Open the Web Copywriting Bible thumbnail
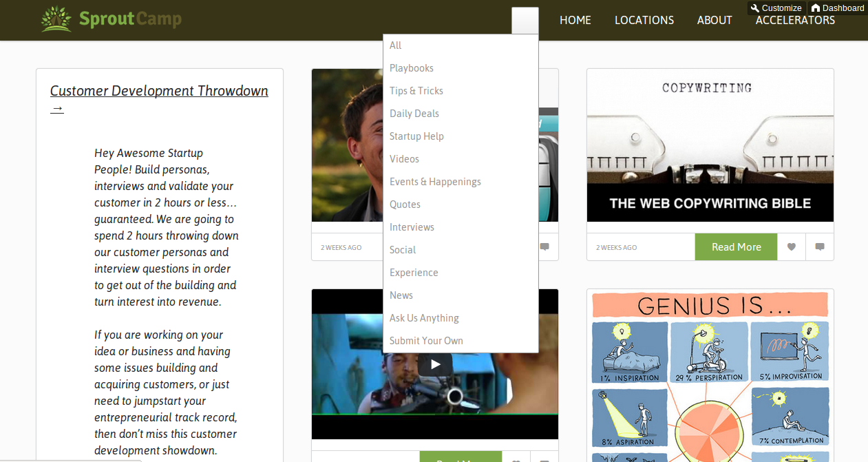This screenshot has width=868, height=462. coord(710,145)
